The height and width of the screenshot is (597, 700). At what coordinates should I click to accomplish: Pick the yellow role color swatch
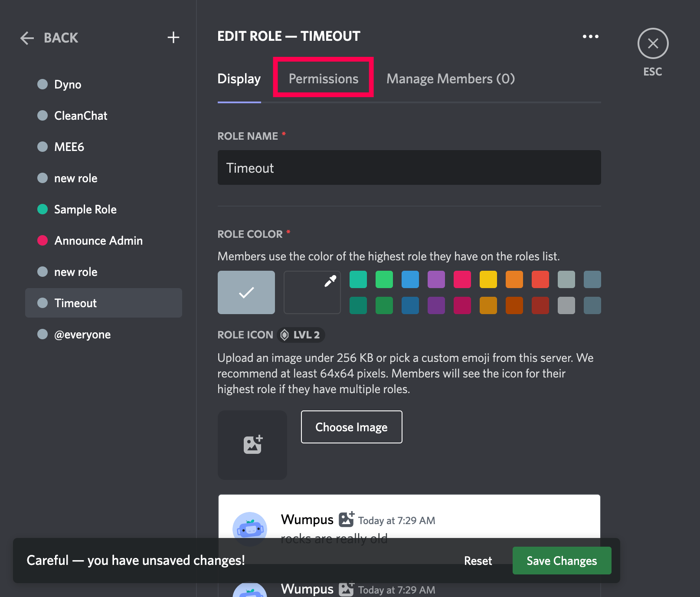[488, 279]
